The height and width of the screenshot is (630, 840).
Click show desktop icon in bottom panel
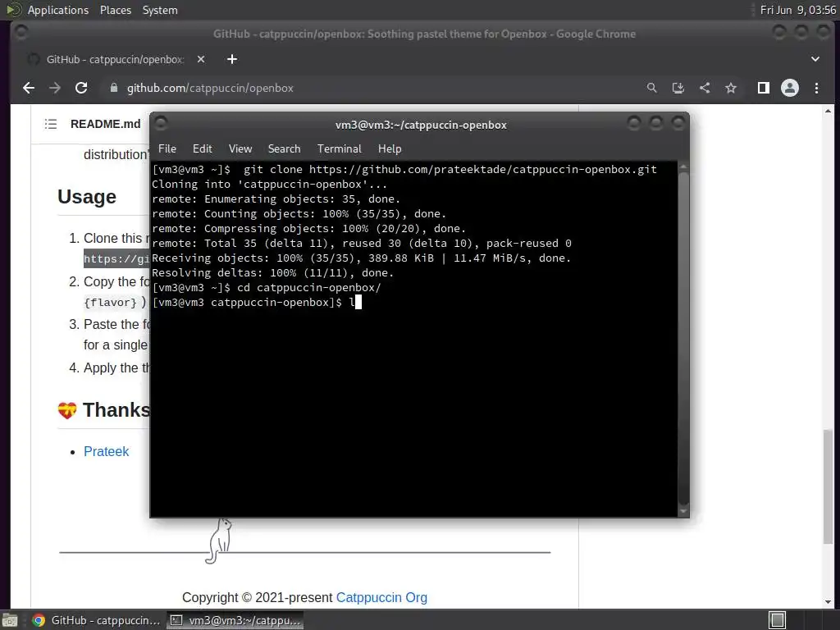point(10,620)
